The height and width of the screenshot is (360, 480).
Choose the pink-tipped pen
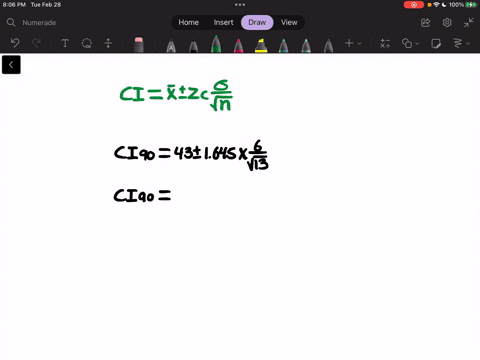[238, 46]
